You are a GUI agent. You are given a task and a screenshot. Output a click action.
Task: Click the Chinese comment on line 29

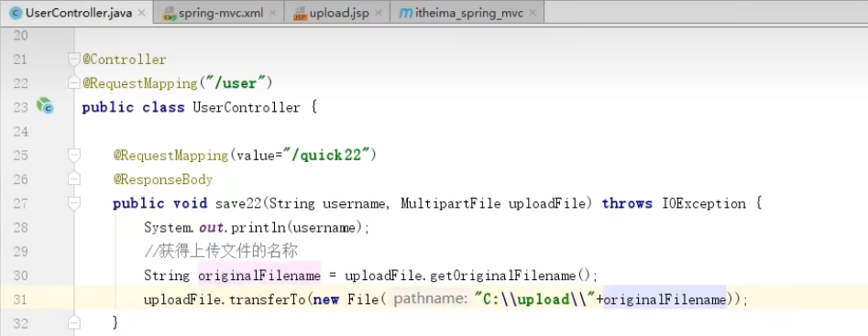pyautogui.click(x=221, y=252)
